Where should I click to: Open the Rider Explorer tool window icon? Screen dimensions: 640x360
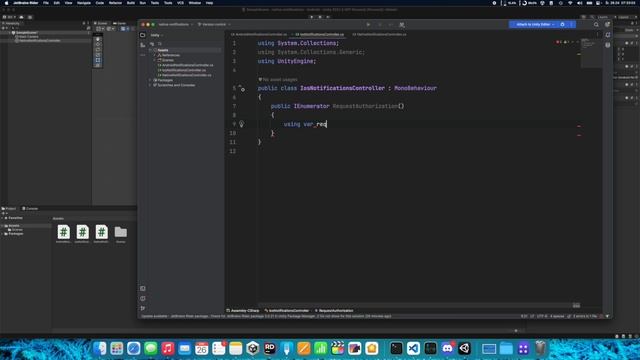142,35
